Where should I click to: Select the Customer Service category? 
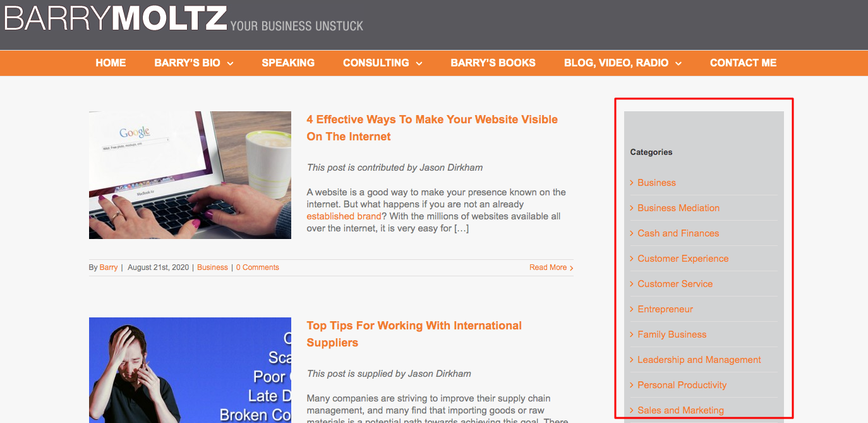click(x=675, y=284)
